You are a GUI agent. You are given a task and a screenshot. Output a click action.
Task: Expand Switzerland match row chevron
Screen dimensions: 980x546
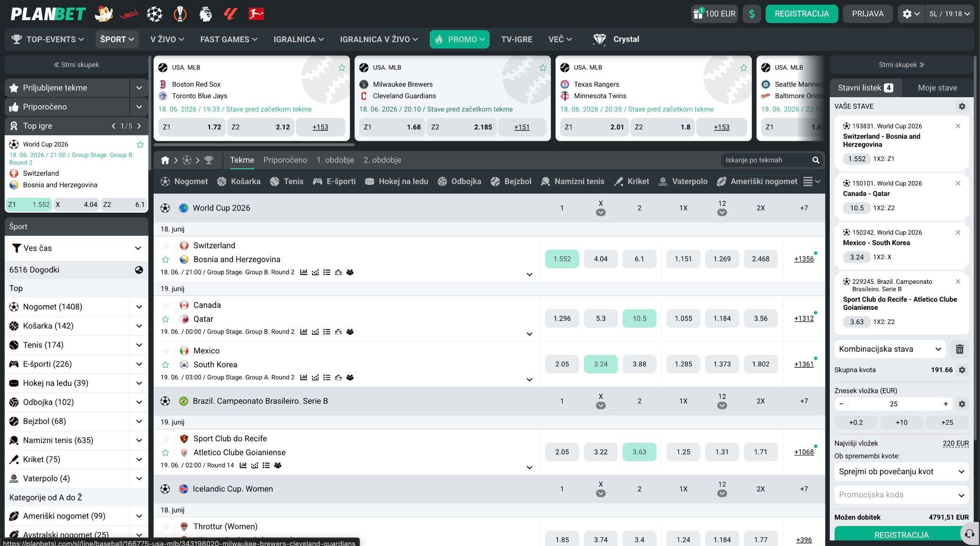(529, 274)
